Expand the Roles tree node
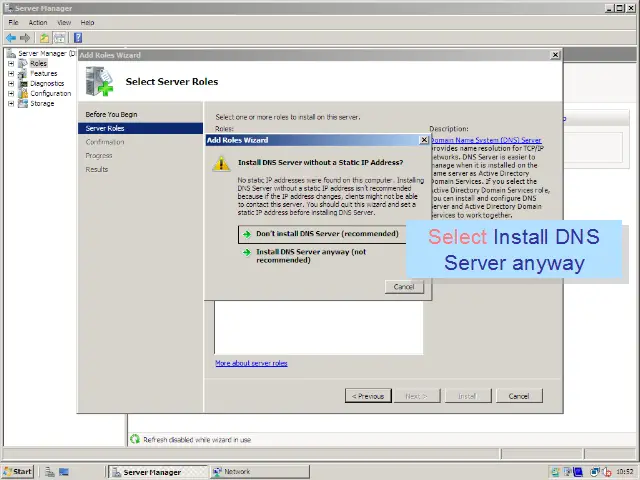Screen dimensions: 640x480 (11, 64)
